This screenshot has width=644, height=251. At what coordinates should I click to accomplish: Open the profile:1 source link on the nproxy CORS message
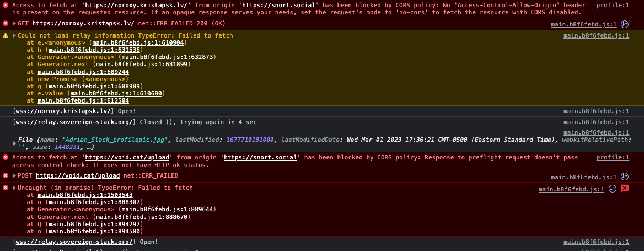point(613,6)
